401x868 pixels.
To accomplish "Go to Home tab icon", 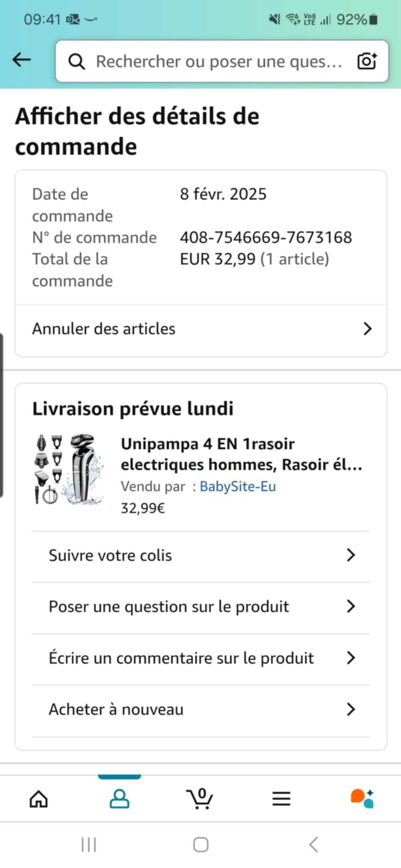I will [x=39, y=799].
